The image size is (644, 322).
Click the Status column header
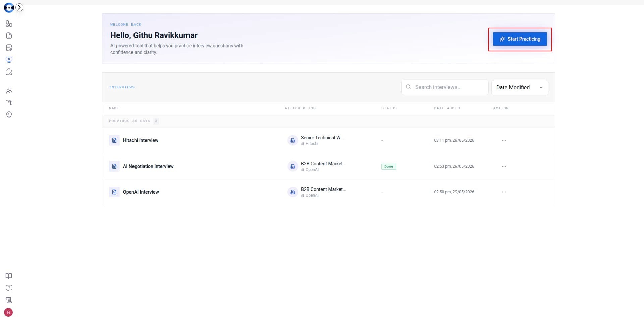(x=389, y=108)
